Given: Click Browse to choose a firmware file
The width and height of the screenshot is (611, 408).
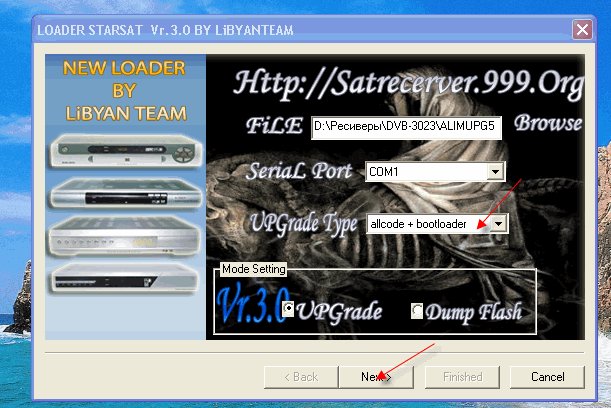Looking at the screenshot, I should [547, 123].
